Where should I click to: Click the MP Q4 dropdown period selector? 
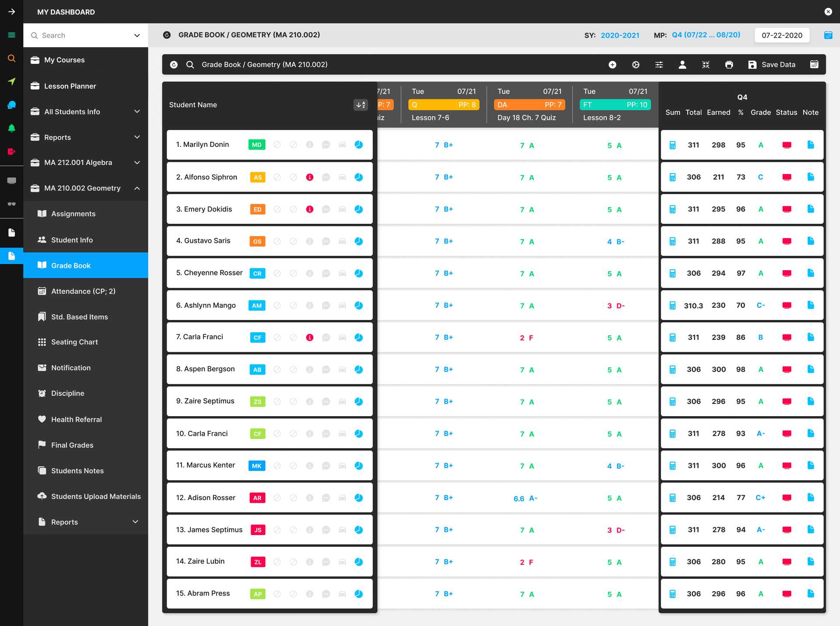click(707, 35)
